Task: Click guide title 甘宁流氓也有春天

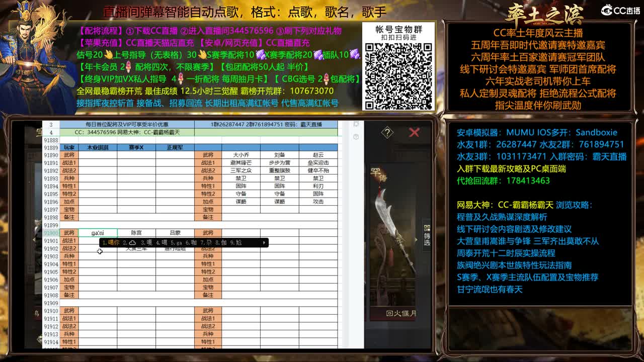Action: [490, 289]
